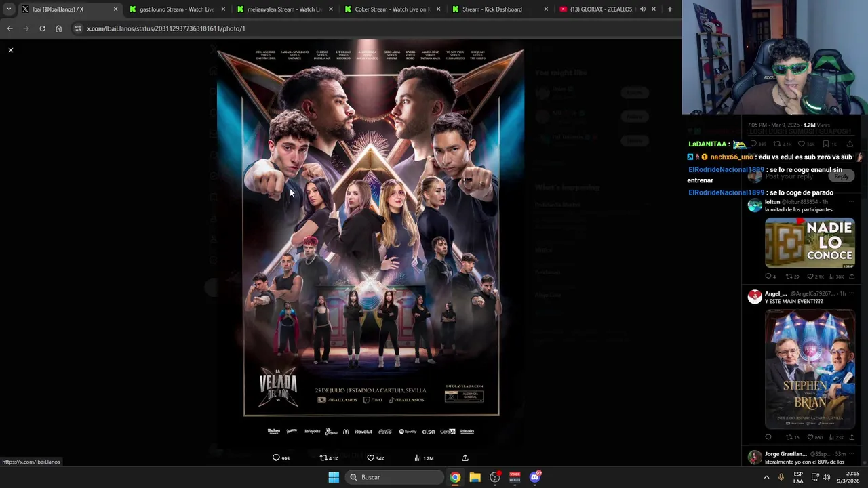Share Angel_'s reply
868x488 pixels.
852,437
